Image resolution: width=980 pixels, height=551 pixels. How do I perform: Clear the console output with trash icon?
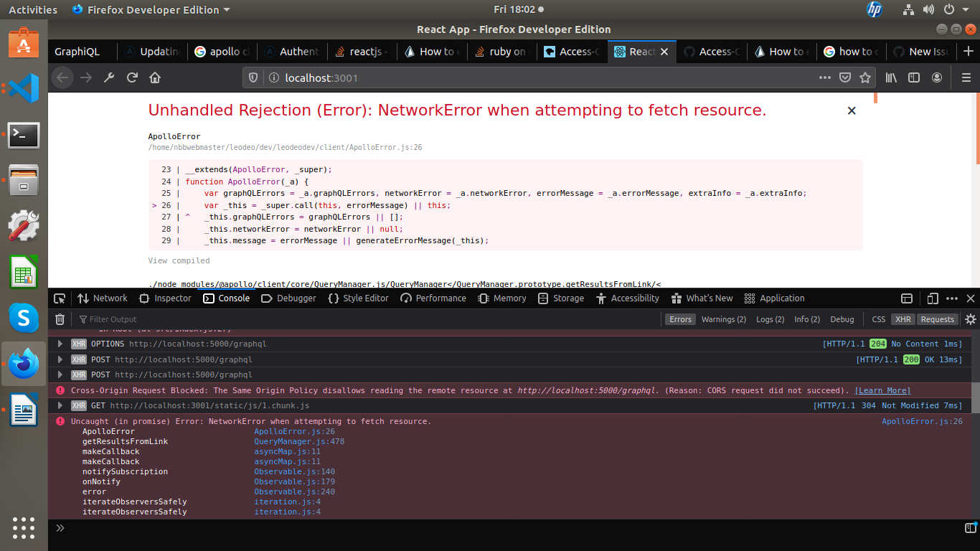(x=60, y=319)
